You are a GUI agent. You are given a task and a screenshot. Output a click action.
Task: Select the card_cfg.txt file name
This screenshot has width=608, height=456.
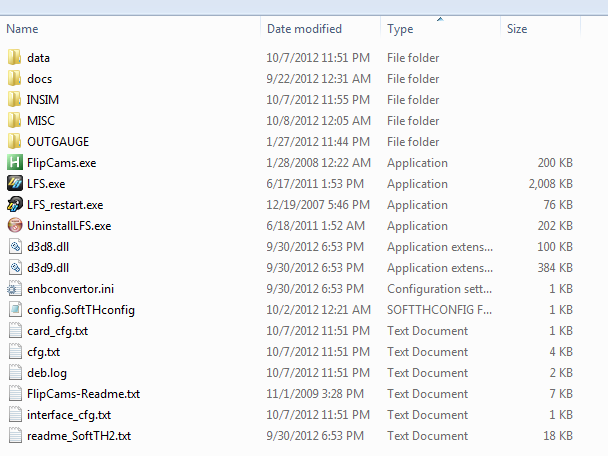[57, 331]
